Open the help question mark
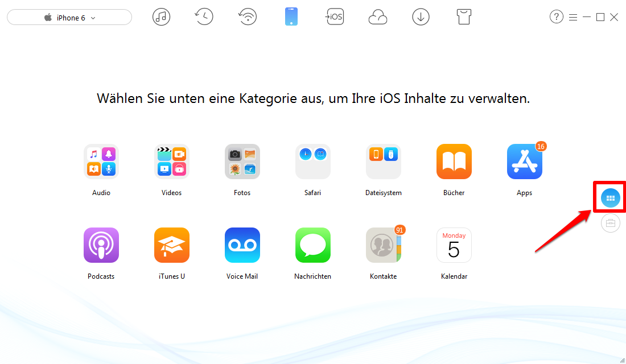The height and width of the screenshot is (364, 626). point(557,16)
